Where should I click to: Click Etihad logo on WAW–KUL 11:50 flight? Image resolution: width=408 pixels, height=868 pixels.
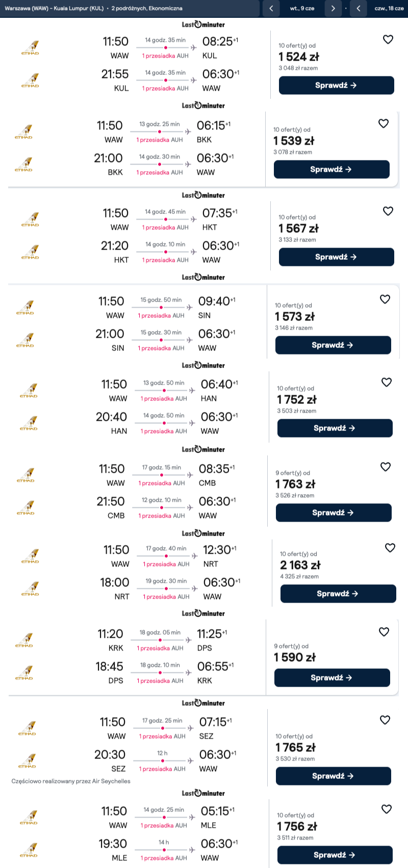pyautogui.click(x=30, y=48)
